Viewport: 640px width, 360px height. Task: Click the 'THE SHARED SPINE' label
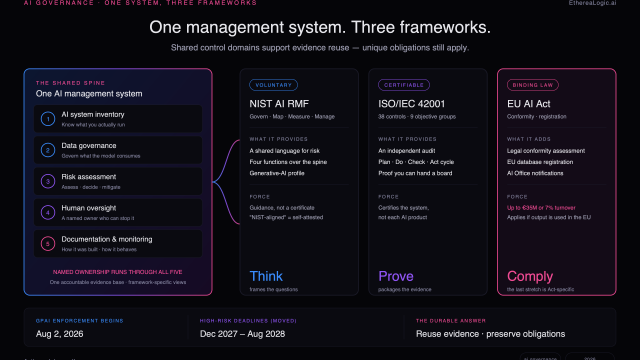(70, 83)
